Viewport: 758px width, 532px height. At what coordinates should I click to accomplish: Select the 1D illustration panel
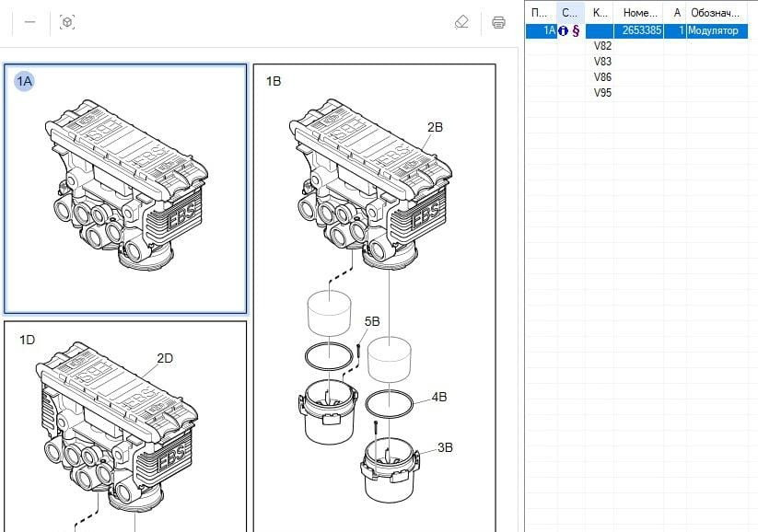coord(125,425)
